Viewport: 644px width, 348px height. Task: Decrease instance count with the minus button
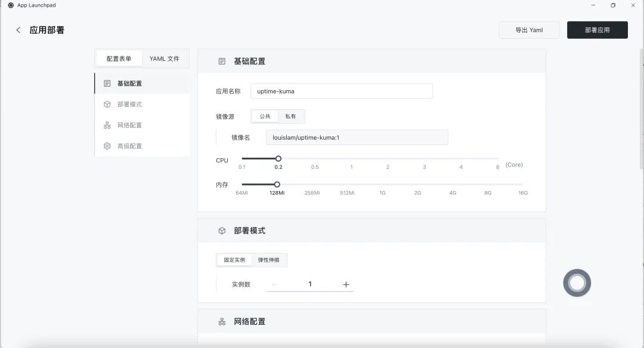click(274, 285)
